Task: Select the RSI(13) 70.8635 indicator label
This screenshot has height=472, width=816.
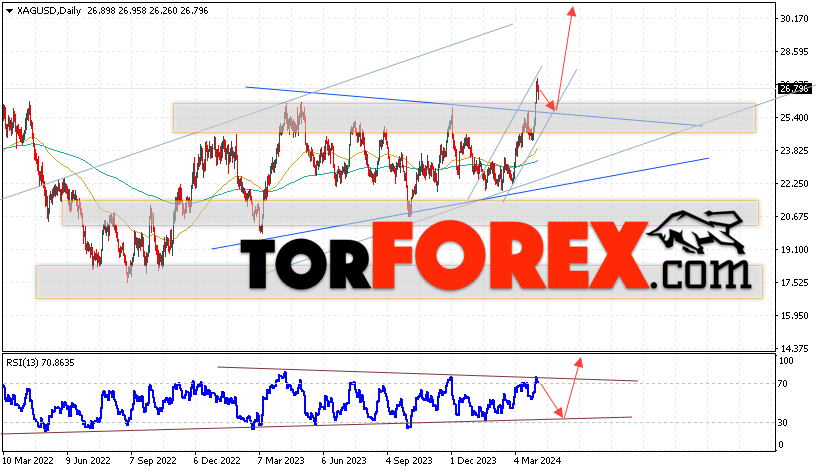Action: (x=40, y=363)
